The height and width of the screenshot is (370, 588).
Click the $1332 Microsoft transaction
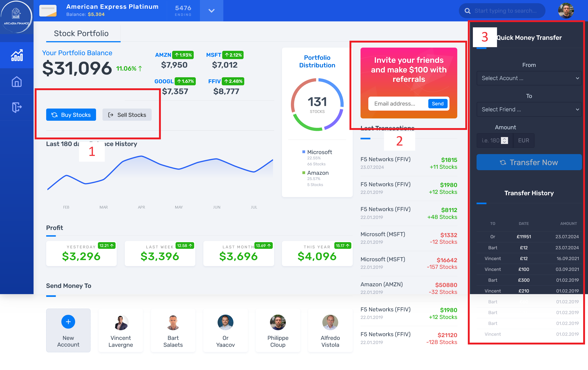[409, 238]
